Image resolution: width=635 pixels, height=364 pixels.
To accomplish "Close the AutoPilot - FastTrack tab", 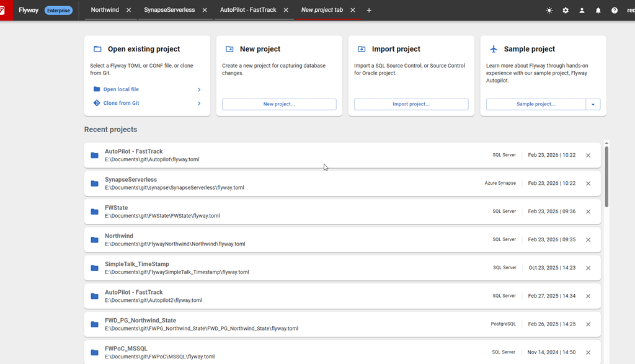I will coord(286,11).
